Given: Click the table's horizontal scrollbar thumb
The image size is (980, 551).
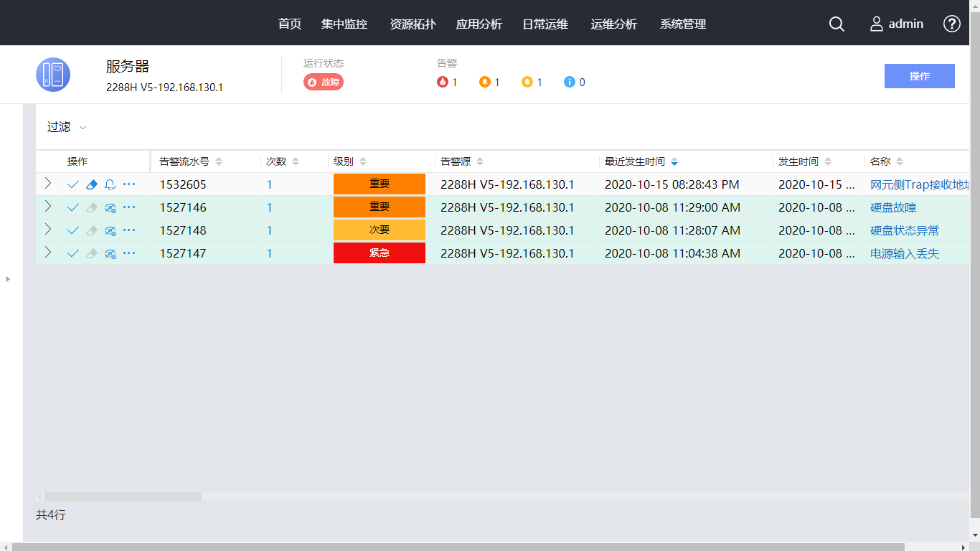Looking at the screenshot, I should pyautogui.click(x=122, y=496).
